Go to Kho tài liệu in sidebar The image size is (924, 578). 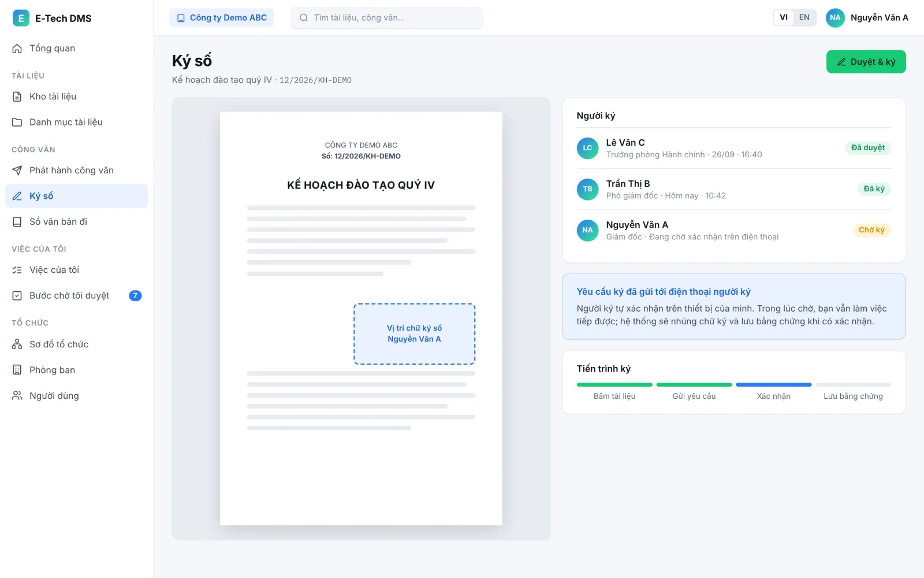(x=76, y=97)
